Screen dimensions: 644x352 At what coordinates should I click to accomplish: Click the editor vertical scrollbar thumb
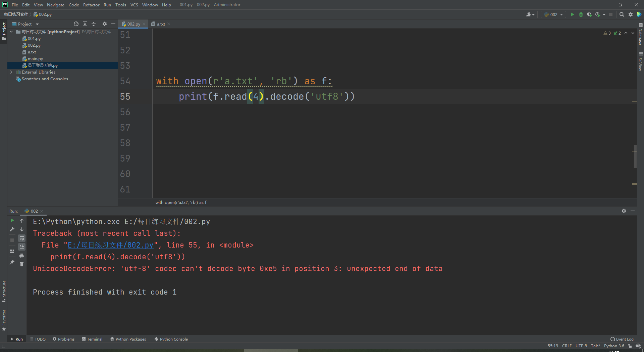pyautogui.click(x=635, y=157)
